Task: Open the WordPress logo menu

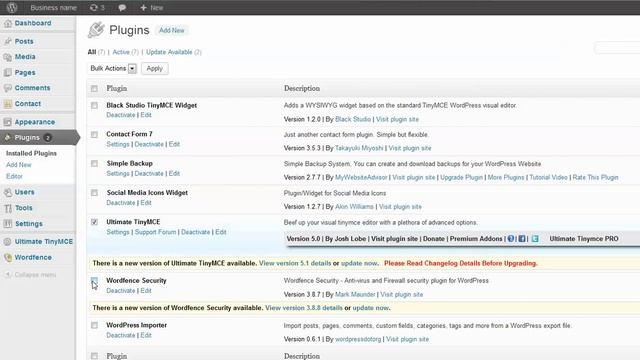Action: pos(12,7)
